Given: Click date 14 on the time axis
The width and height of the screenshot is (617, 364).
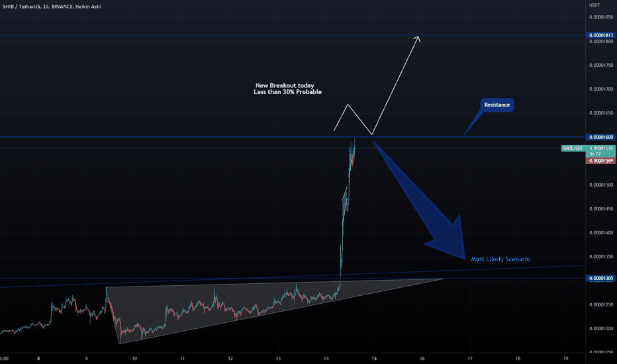Looking at the screenshot, I should coord(326,359).
